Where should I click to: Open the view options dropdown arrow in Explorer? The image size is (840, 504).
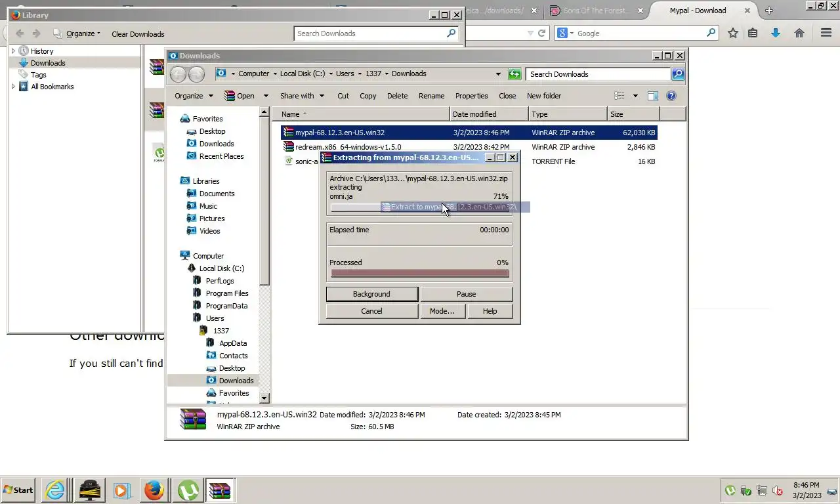(x=635, y=96)
